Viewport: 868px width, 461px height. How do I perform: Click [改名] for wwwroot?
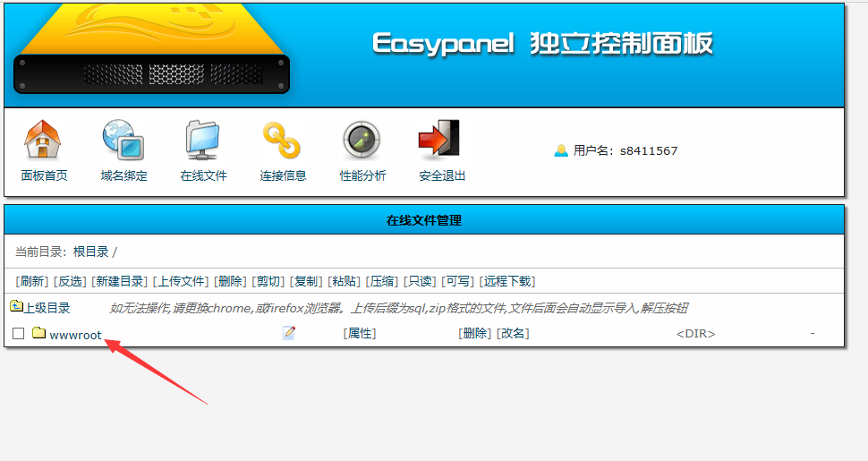point(513,334)
